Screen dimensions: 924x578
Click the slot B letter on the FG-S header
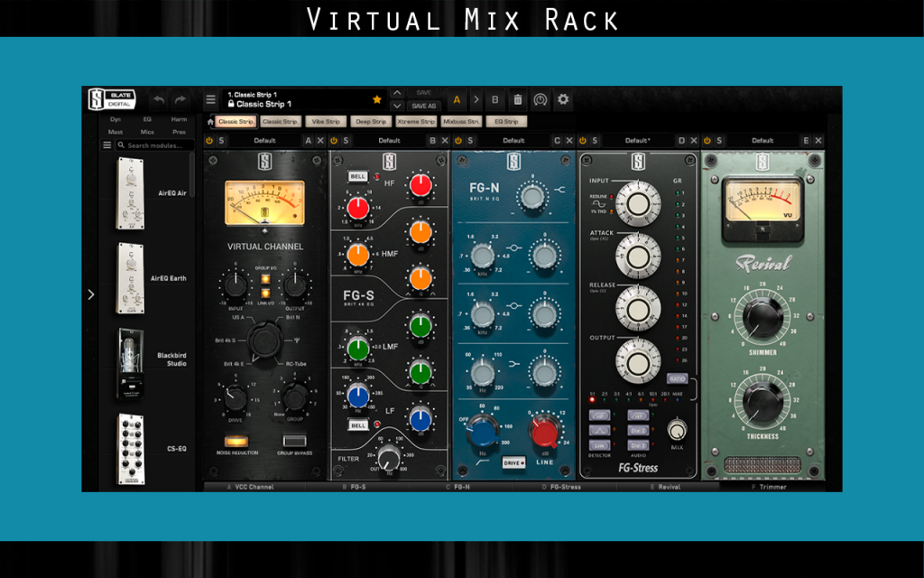click(432, 140)
